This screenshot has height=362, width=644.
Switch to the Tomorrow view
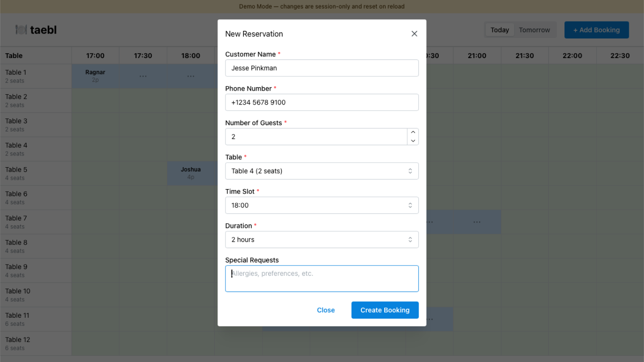[x=534, y=29]
